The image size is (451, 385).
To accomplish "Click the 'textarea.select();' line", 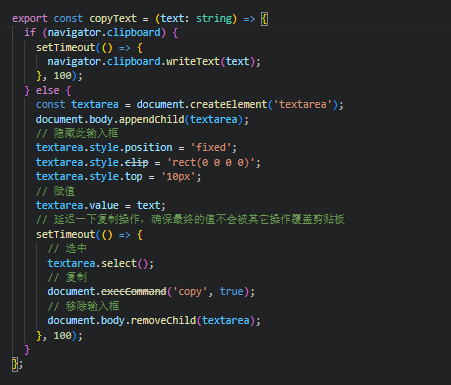I will [x=100, y=263].
